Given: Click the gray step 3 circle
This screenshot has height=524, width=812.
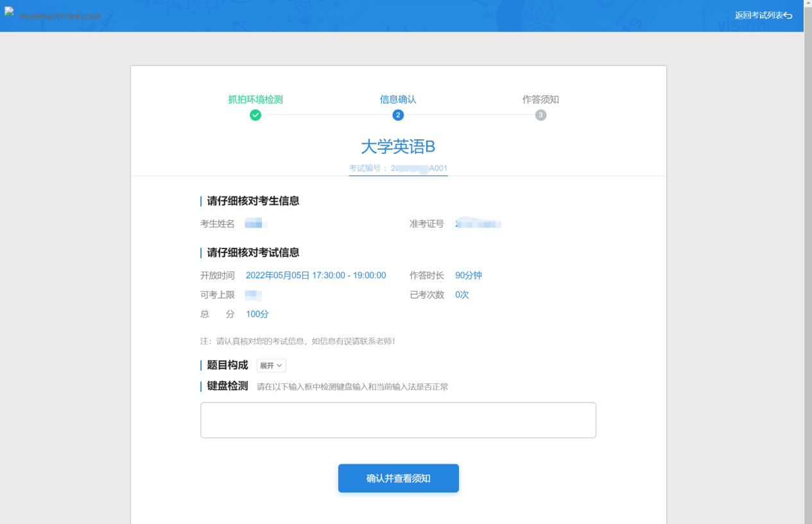Looking at the screenshot, I should tap(540, 115).
